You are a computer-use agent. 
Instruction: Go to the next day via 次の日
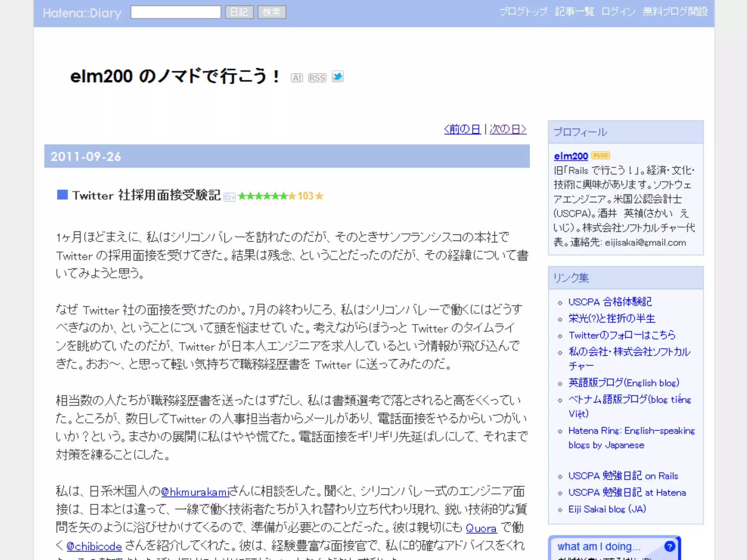(508, 129)
